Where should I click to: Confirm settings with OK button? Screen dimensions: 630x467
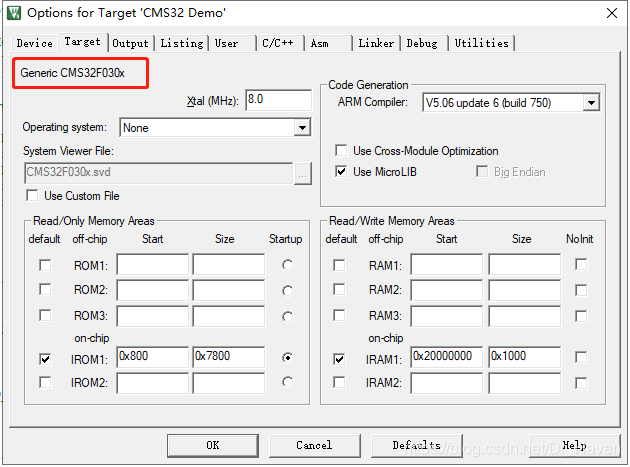click(x=213, y=445)
